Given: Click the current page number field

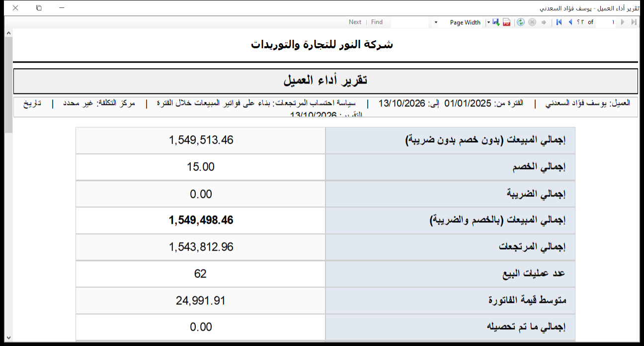Looking at the screenshot, I should click(606, 22).
